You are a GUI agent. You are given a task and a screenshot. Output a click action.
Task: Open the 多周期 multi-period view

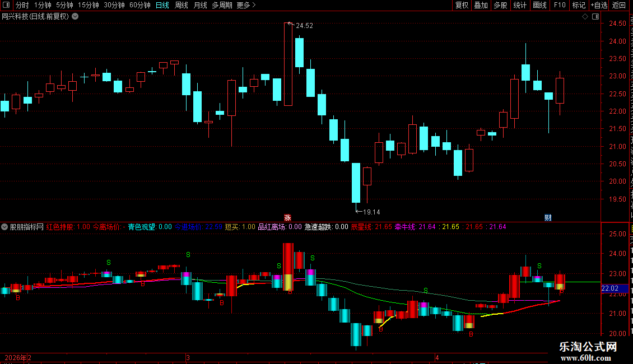[x=222, y=5]
